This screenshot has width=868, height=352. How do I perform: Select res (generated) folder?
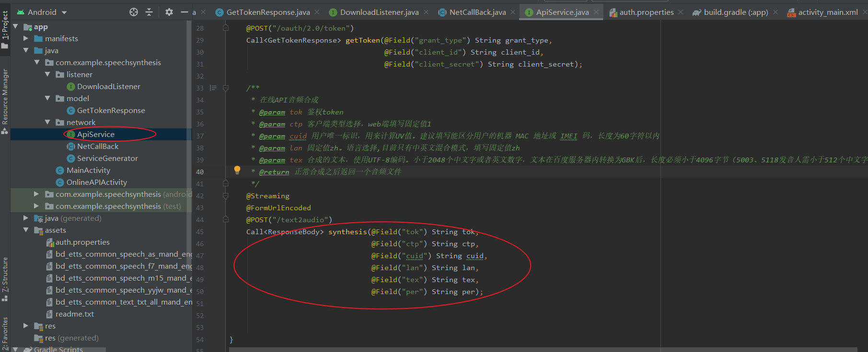coord(71,338)
